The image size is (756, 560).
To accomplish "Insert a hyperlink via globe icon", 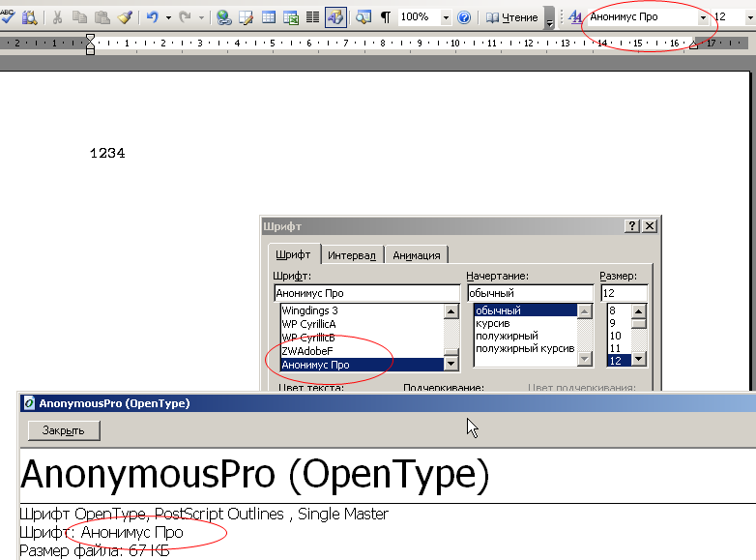I will coord(223,17).
